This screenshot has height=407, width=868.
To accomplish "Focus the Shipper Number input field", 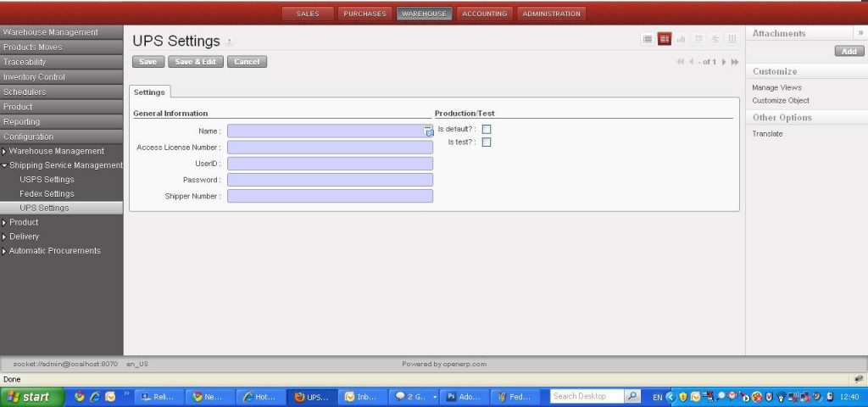I will click(330, 196).
